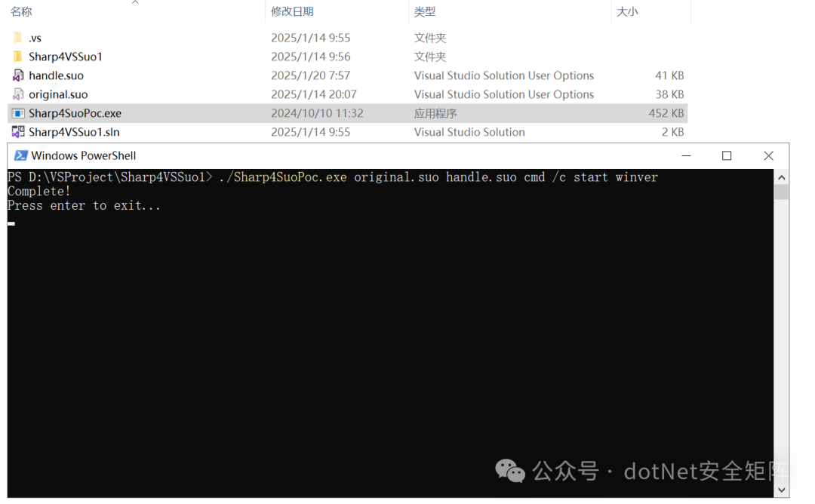Select the original.suo file name
The height and width of the screenshot is (504, 815).
[58, 94]
